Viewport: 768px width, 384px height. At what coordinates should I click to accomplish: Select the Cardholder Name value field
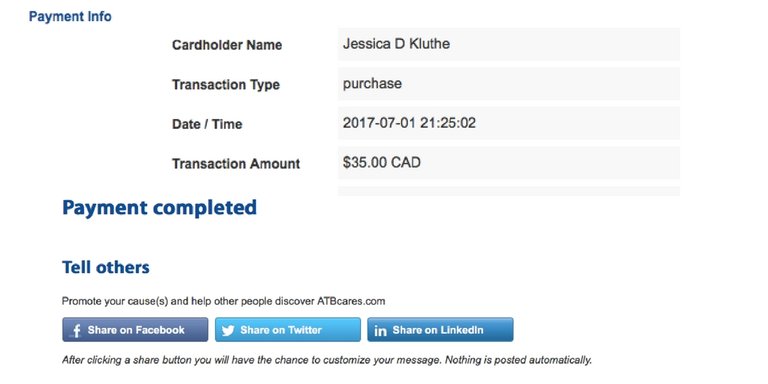pyautogui.click(x=509, y=44)
